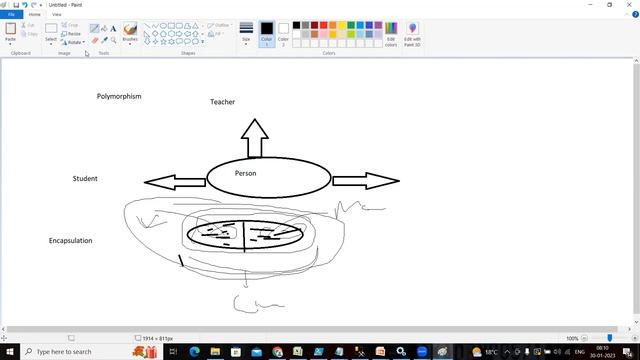Open the line Size dropdown

(x=246, y=34)
